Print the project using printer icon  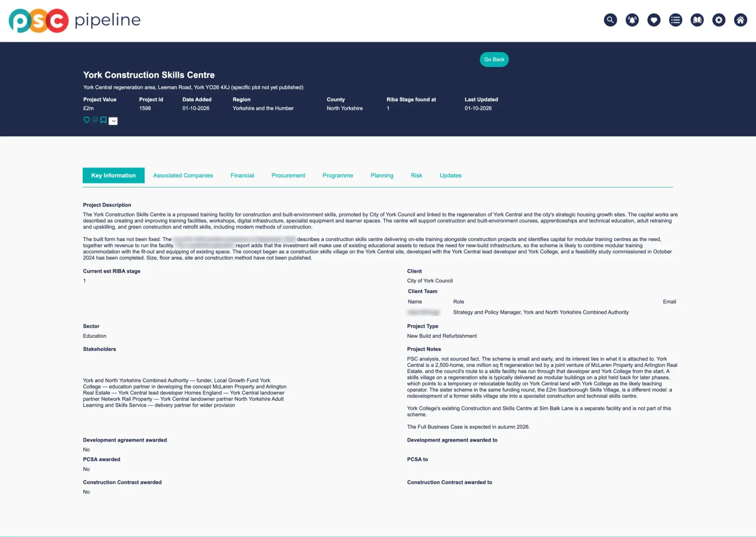[x=95, y=120]
